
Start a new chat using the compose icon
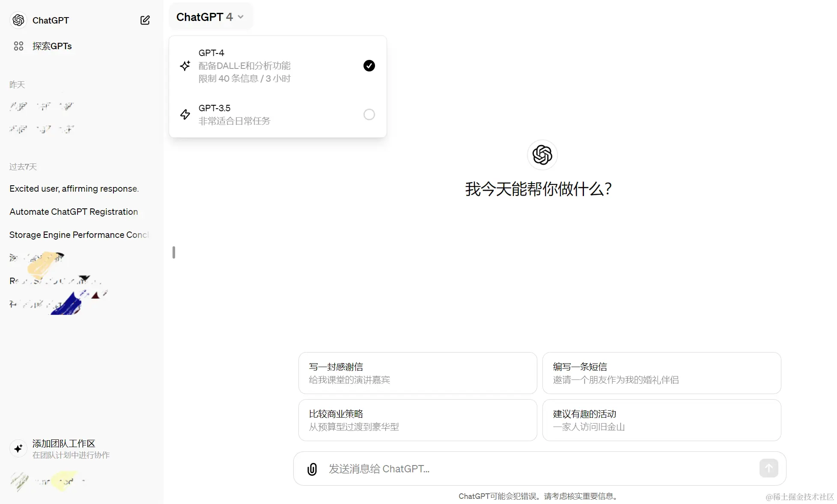(x=145, y=20)
